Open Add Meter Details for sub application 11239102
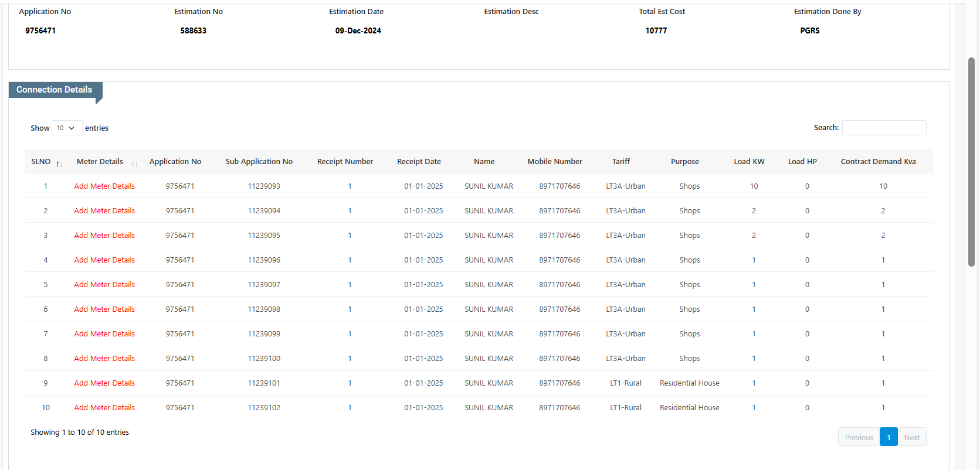The height and width of the screenshot is (470, 980). 104,408
